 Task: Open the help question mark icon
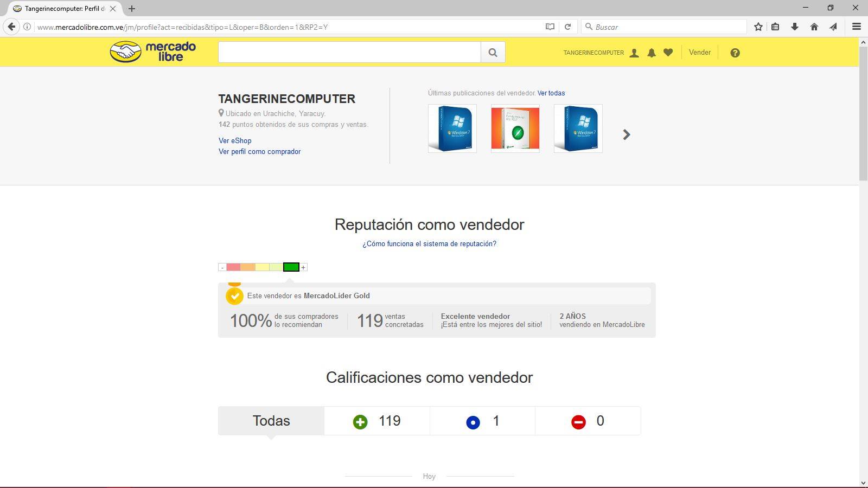click(735, 53)
